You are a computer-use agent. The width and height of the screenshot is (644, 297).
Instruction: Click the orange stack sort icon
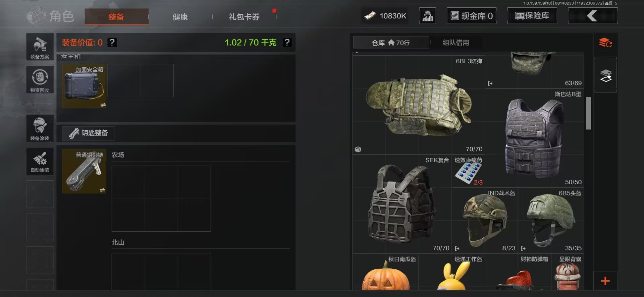[x=605, y=43]
